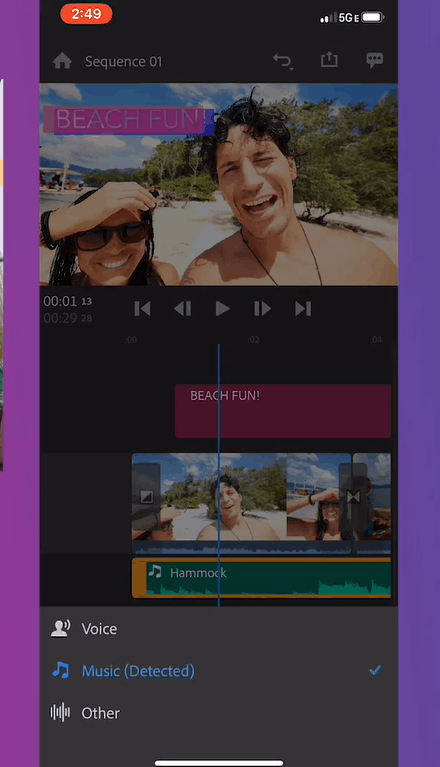Image resolution: width=440 pixels, height=767 pixels.
Task: Jump to next edit point
Action: [x=303, y=309]
